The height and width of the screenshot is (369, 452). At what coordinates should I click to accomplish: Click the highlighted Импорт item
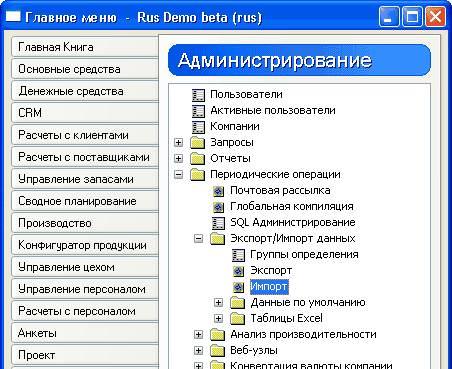[x=269, y=287]
